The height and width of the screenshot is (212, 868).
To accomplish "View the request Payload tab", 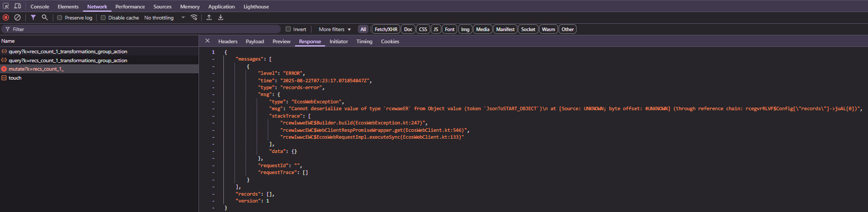I will click(x=255, y=42).
